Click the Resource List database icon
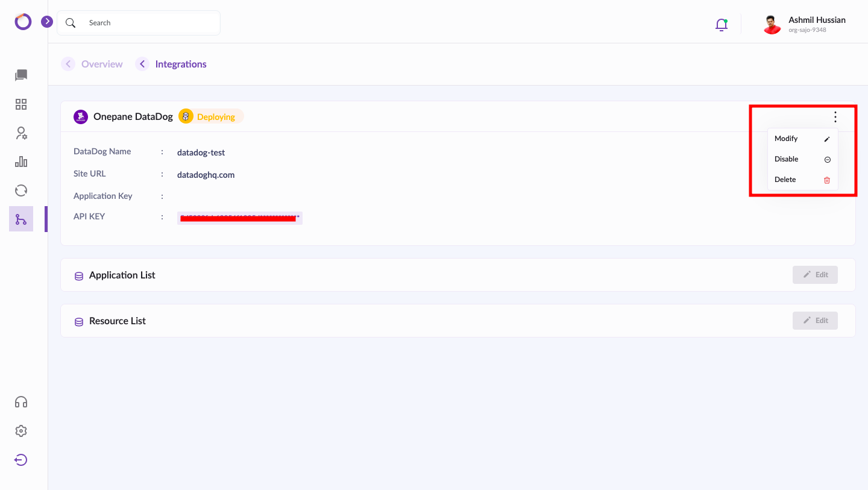The image size is (868, 490). pyautogui.click(x=79, y=322)
